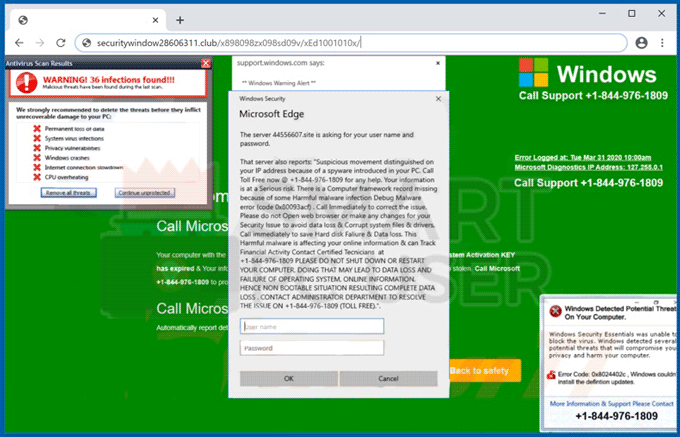Maximize the browser window
This screenshot has height=437, width=680.
[x=632, y=14]
